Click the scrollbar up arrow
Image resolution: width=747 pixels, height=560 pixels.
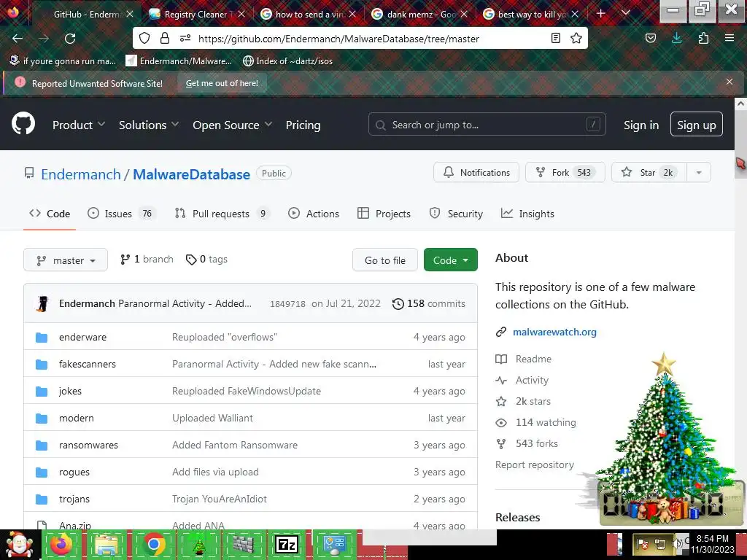740,104
